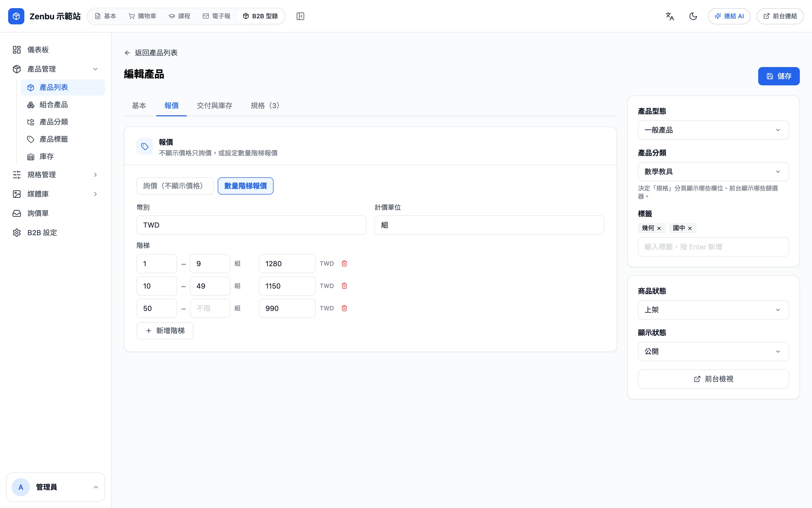Viewport: 812px width, 508px height.
Task: Switch to the 規格（3）tab
Action: click(265, 105)
